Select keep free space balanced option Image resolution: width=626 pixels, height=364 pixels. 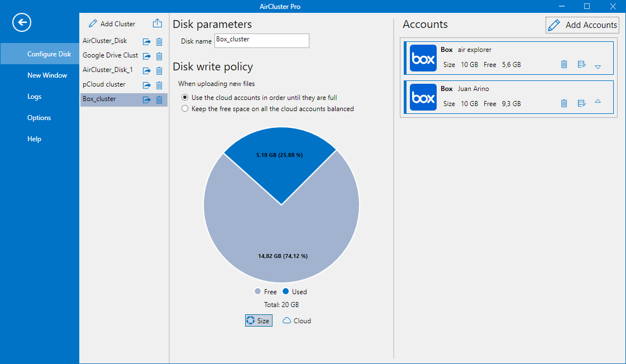pyautogui.click(x=185, y=109)
